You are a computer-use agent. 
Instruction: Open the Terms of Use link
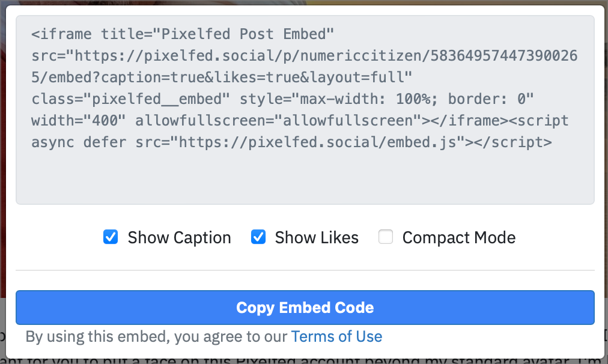click(x=336, y=336)
